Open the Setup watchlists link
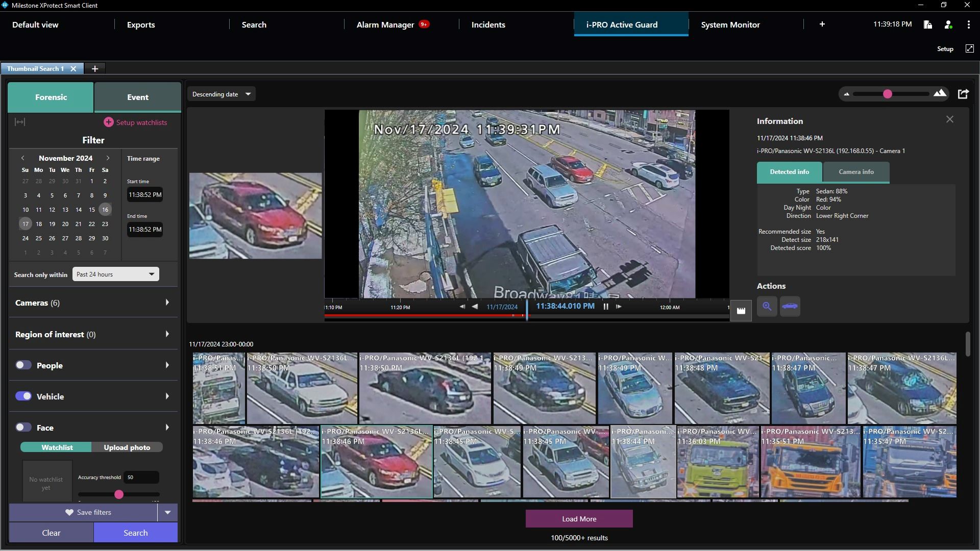 click(x=141, y=122)
